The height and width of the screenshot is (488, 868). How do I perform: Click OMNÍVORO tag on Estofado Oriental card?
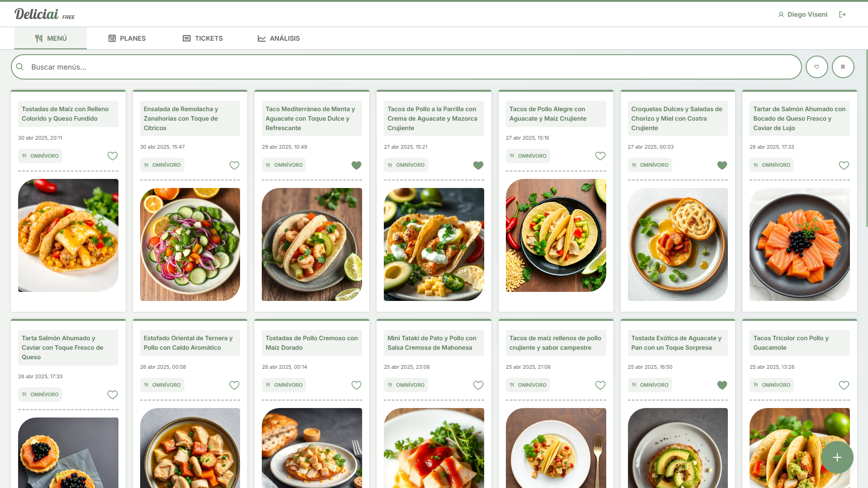162,385
